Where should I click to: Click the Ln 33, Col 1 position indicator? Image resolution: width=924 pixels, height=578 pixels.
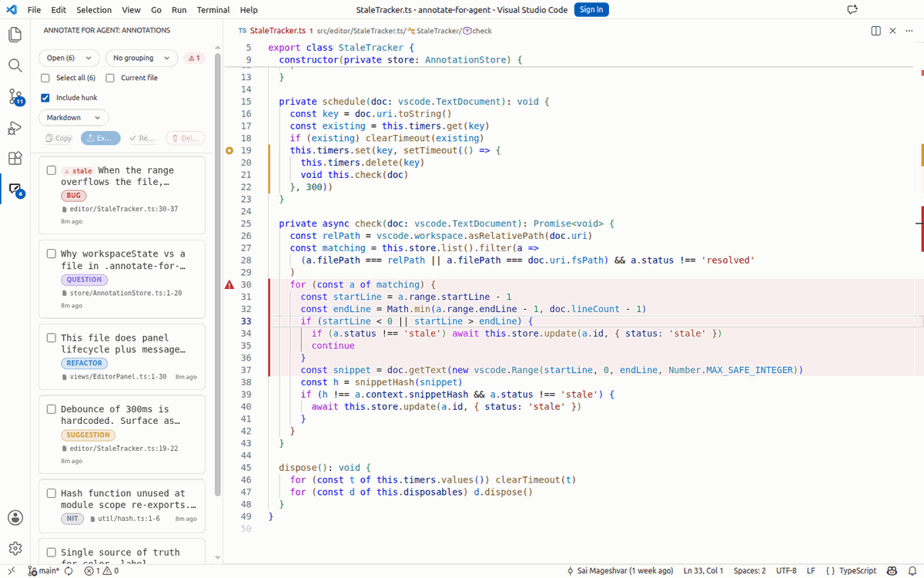[703, 571]
